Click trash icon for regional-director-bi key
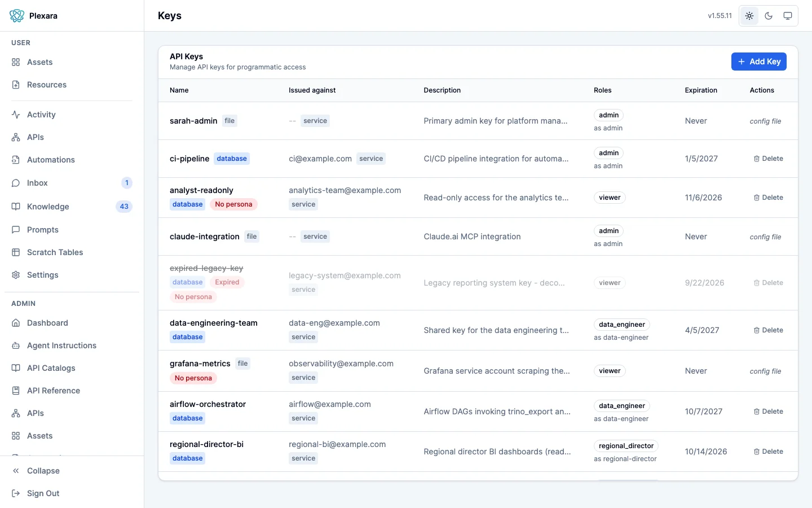 (757, 452)
